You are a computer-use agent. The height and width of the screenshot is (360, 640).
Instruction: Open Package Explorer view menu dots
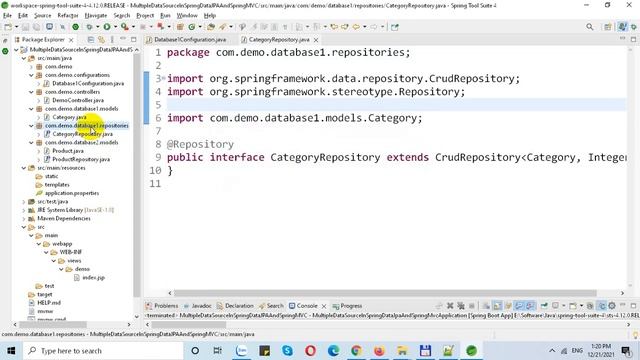pyautogui.click(x=112, y=40)
